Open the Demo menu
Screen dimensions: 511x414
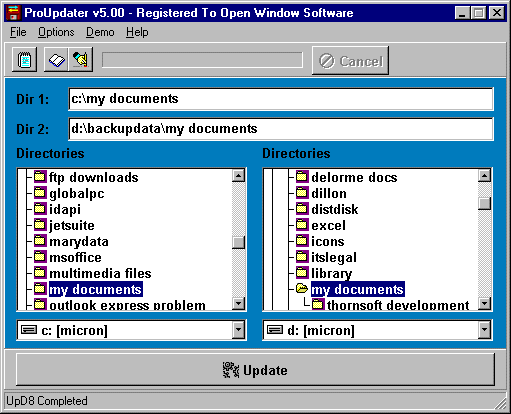(x=100, y=32)
